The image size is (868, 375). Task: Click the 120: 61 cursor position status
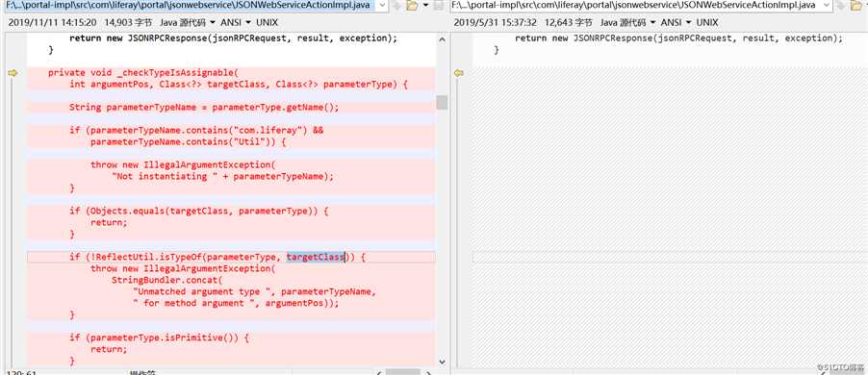pos(21,373)
